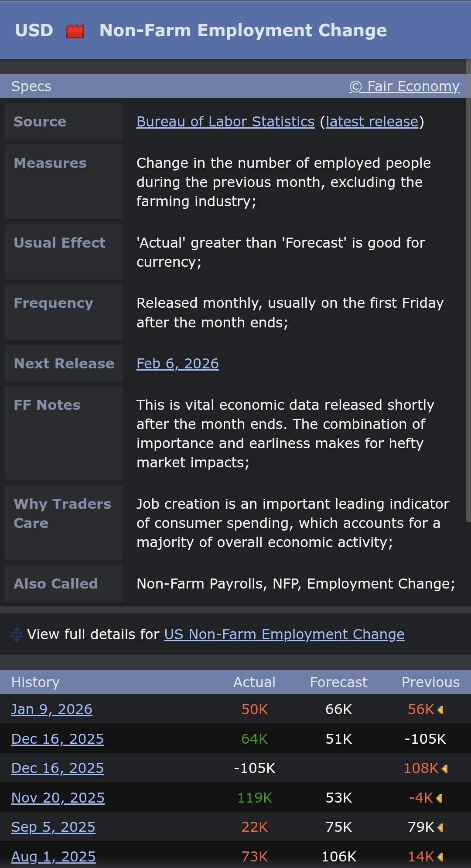The width and height of the screenshot is (471, 868).
Task: Click revision arrow next to 108K previous
Action: (x=445, y=769)
